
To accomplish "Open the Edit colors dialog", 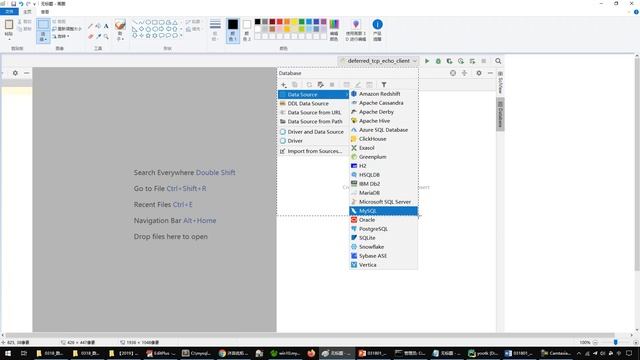I will tap(334, 30).
